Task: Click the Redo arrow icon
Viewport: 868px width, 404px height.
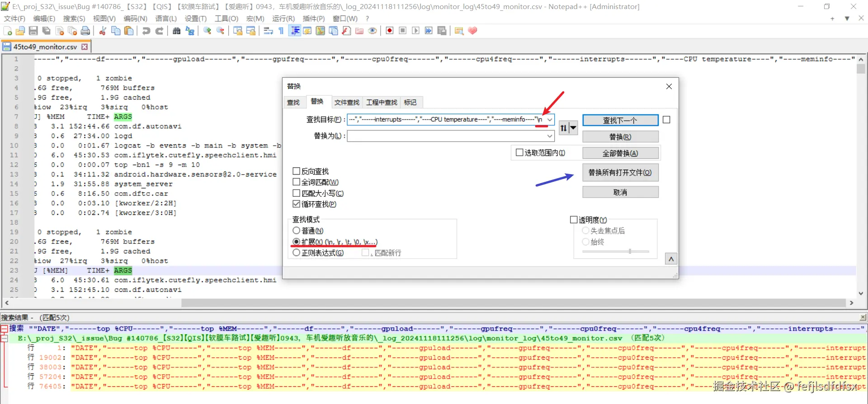Action: click(159, 31)
